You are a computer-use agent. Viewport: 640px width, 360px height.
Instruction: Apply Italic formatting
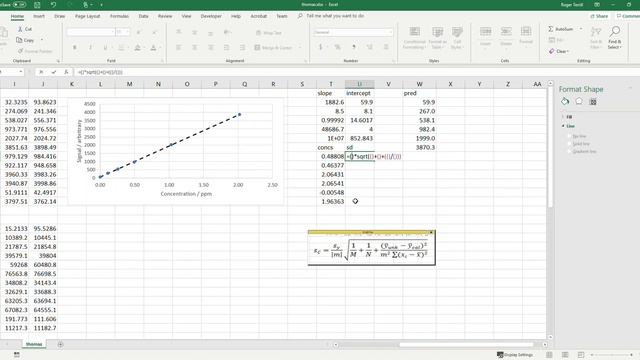[90, 48]
